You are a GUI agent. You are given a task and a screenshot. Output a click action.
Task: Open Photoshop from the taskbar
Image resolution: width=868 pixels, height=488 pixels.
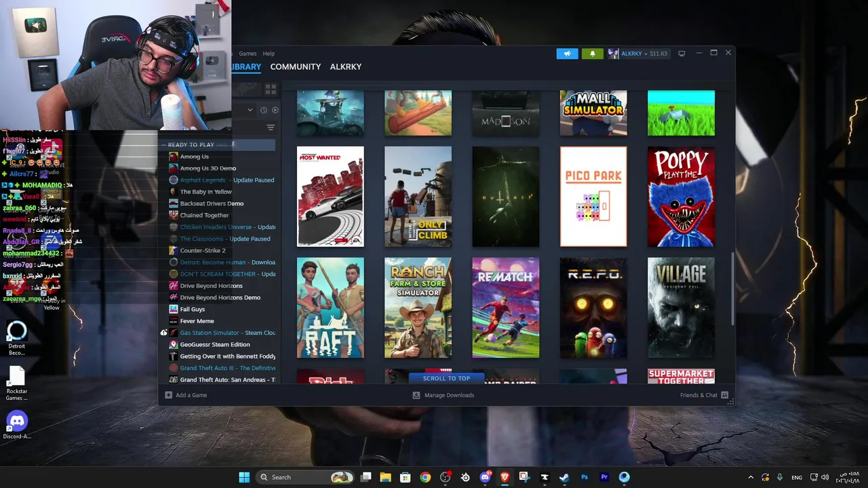coord(585,477)
